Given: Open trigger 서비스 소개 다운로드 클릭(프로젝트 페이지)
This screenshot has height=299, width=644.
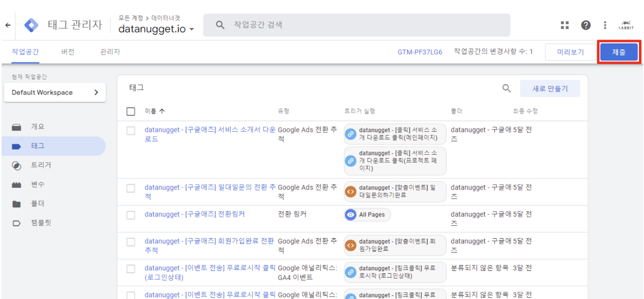Looking at the screenshot, I should click(x=395, y=161).
